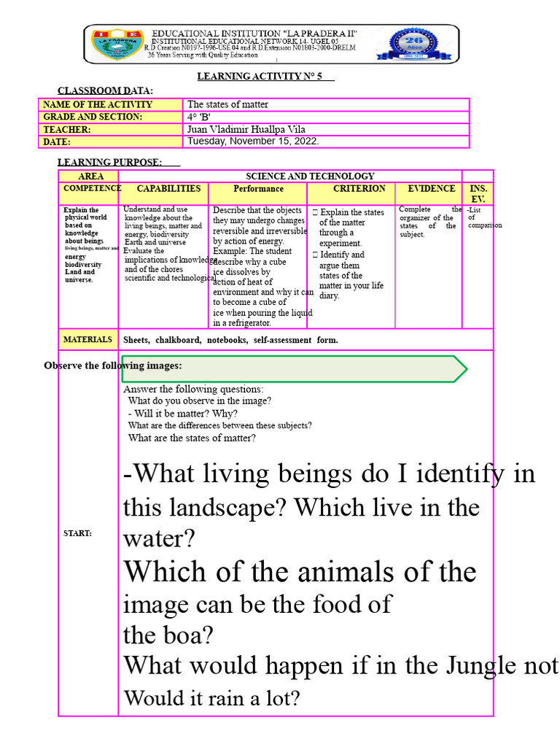Image resolution: width=560 pixels, height=747 pixels.
Task: Click '26 Years Serving with Quality Education' line
Action: tap(203, 55)
